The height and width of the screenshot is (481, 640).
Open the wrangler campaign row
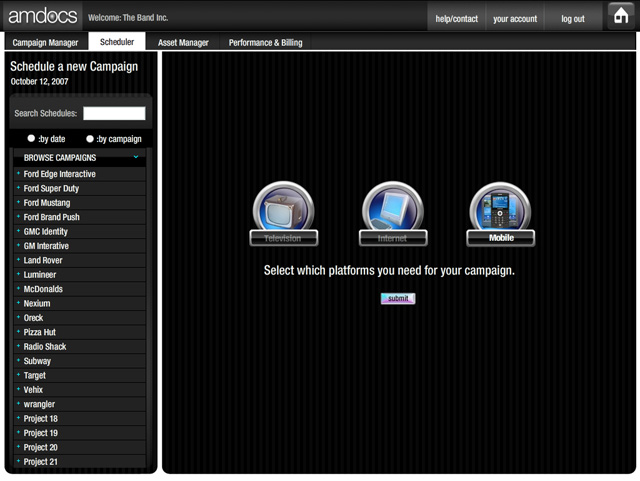[80, 404]
